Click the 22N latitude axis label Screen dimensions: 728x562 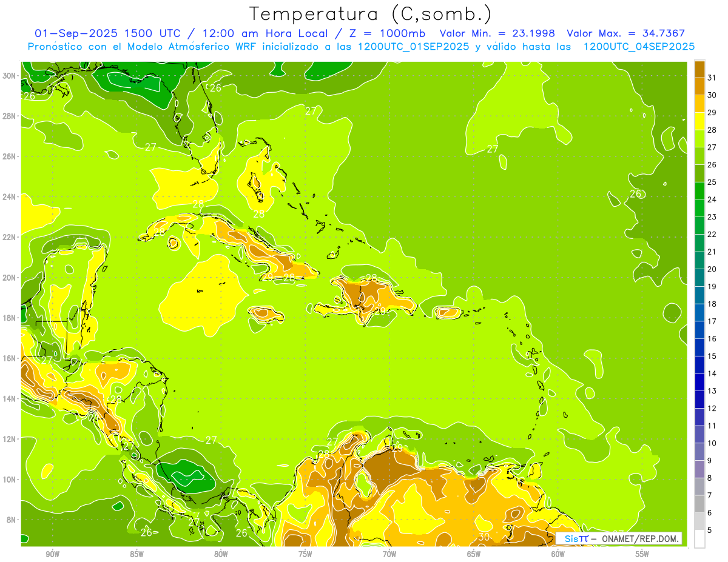(x=9, y=237)
